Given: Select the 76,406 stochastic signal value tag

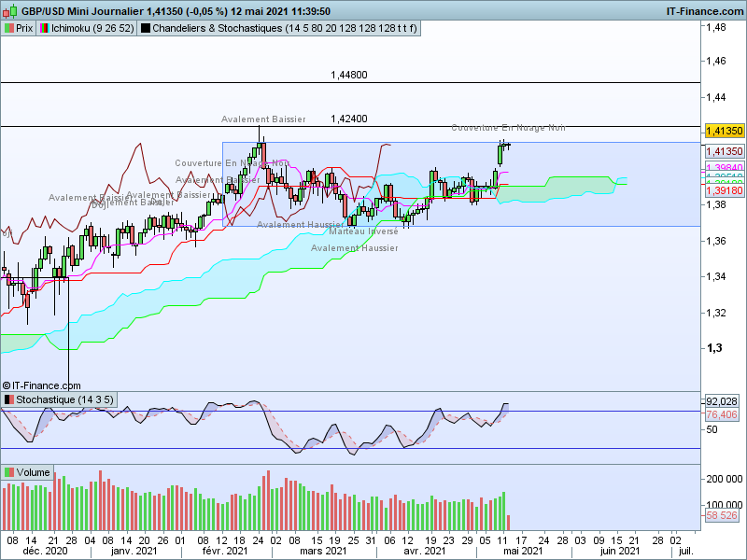Looking at the screenshot, I should (722, 414).
